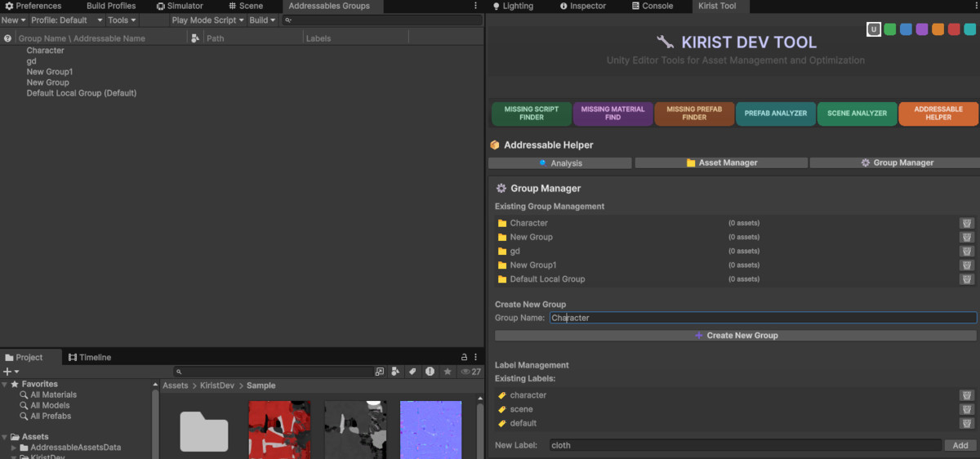This screenshot has height=459, width=980.
Task: Open the Project panel three-dot menu
Action: coord(476,357)
